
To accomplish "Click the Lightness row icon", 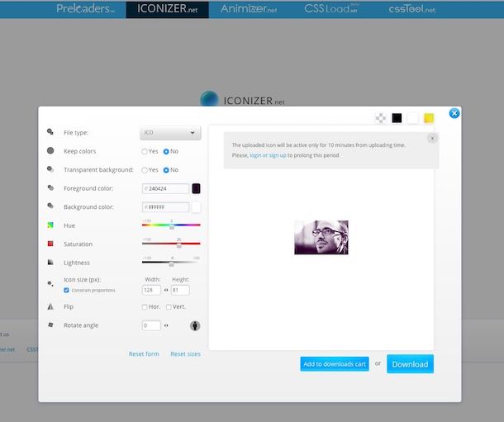I will click(x=50, y=263).
